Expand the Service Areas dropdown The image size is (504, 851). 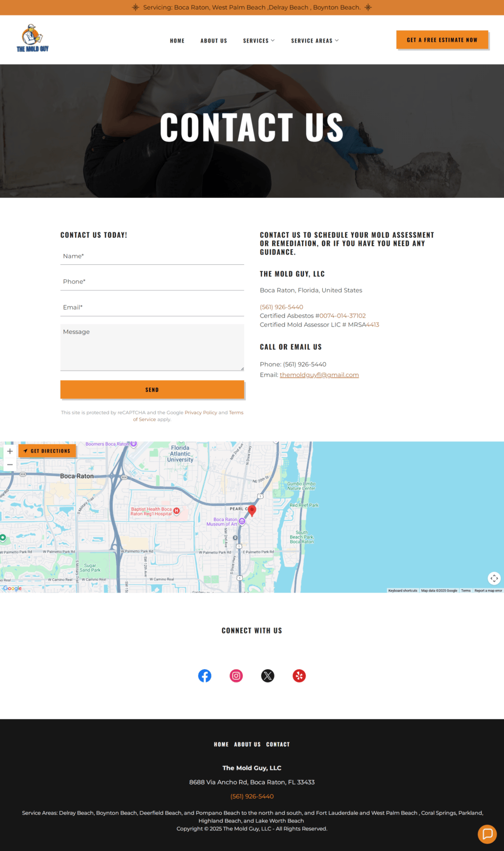[315, 40]
